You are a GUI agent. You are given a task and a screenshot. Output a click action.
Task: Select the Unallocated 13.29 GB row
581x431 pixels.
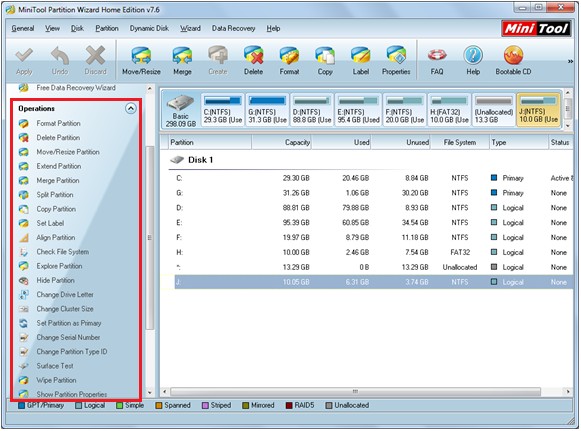[x=371, y=267]
